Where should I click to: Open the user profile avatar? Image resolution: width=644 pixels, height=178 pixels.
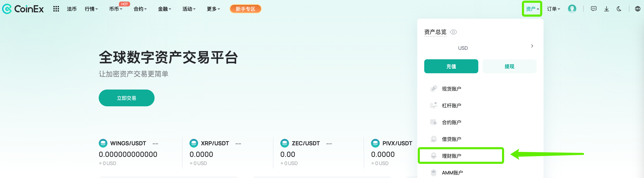pos(572,9)
